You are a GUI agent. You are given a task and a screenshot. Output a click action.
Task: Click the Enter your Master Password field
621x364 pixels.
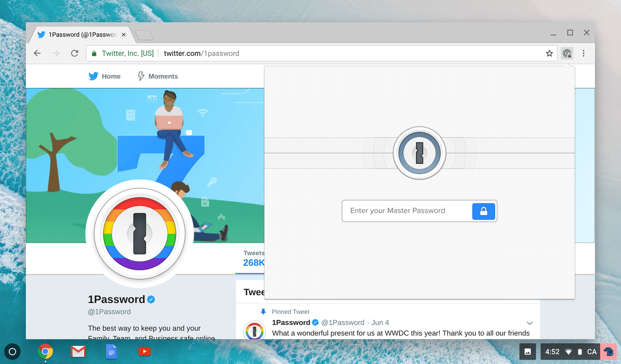(x=405, y=211)
